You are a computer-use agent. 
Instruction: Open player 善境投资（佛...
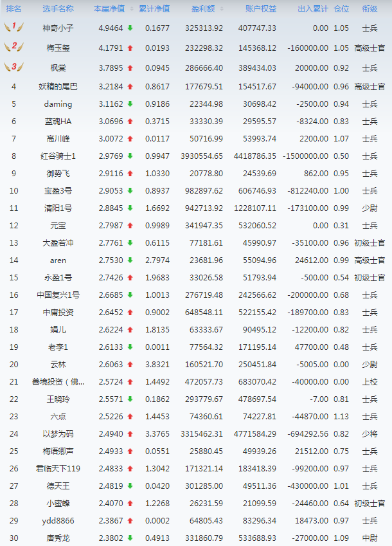click(58, 381)
